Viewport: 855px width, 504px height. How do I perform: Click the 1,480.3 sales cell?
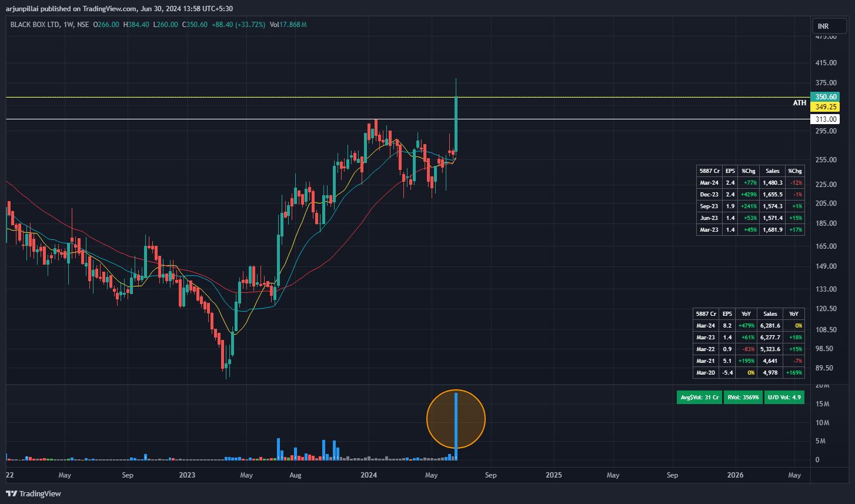coord(773,183)
